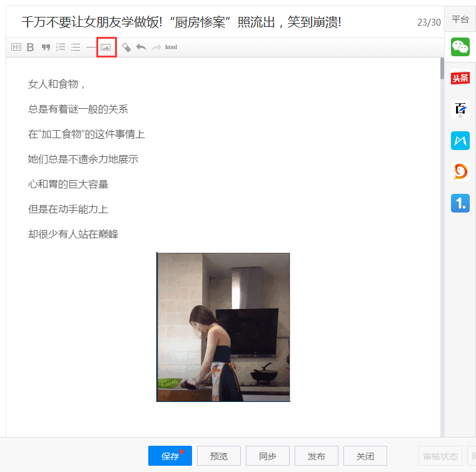This screenshot has height=472, width=476.
Task: Insert a horizontal divider line
Action: (x=91, y=48)
